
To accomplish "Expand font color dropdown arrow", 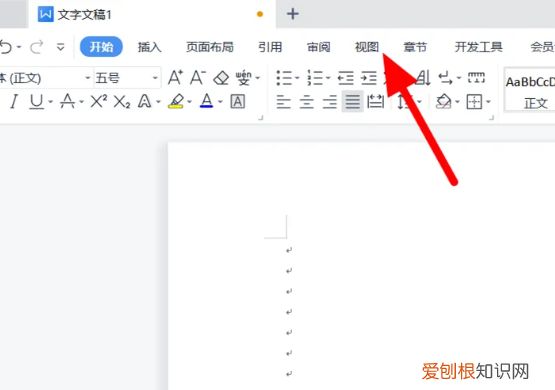I will (x=220, y=102).
